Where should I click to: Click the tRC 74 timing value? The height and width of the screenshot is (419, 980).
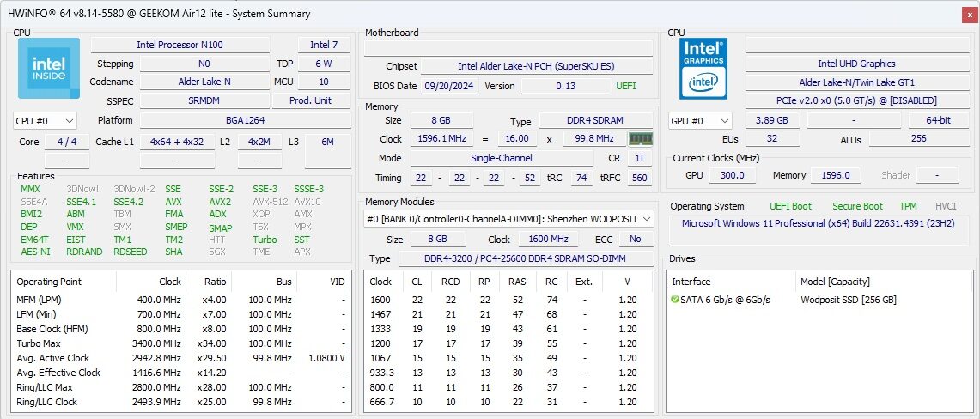click(581, 178)
